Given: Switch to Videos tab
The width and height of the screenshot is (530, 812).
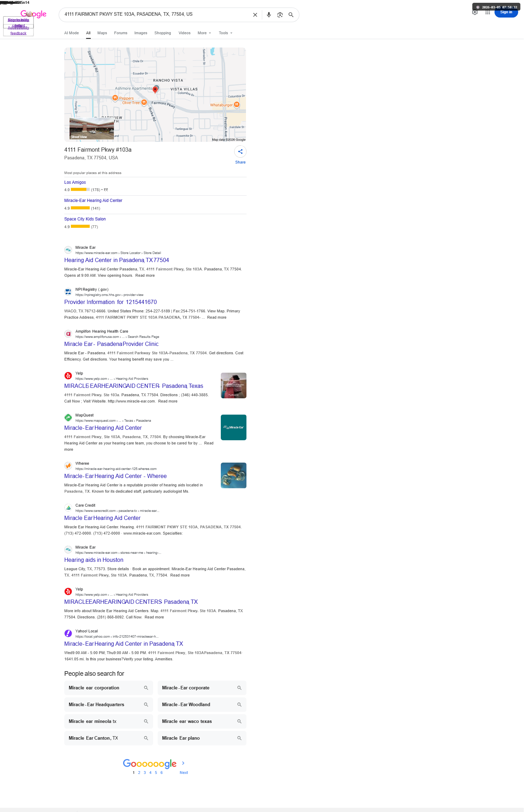Looking at the screenshot, I should point(184,33).
